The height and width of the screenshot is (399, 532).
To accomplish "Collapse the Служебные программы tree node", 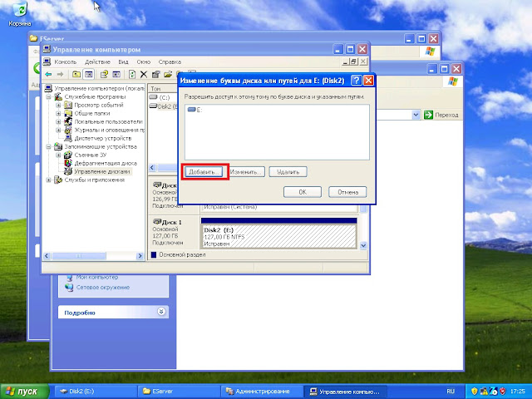I will (49, 97).
